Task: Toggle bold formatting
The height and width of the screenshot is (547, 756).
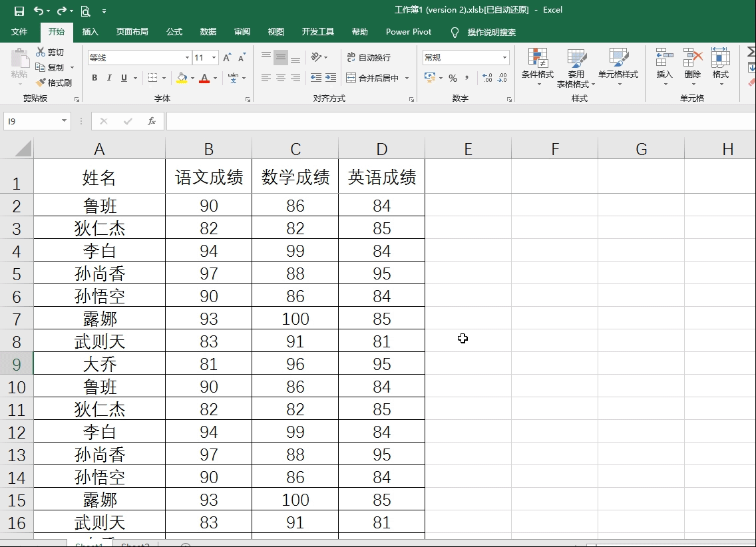Action: (x=94, y=78)
